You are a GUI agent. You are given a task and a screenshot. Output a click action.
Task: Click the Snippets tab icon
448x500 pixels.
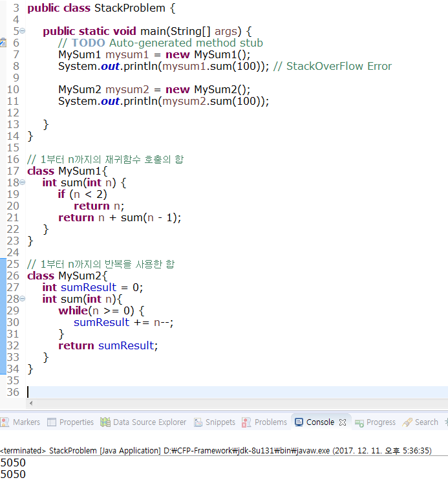click(198, 422)
